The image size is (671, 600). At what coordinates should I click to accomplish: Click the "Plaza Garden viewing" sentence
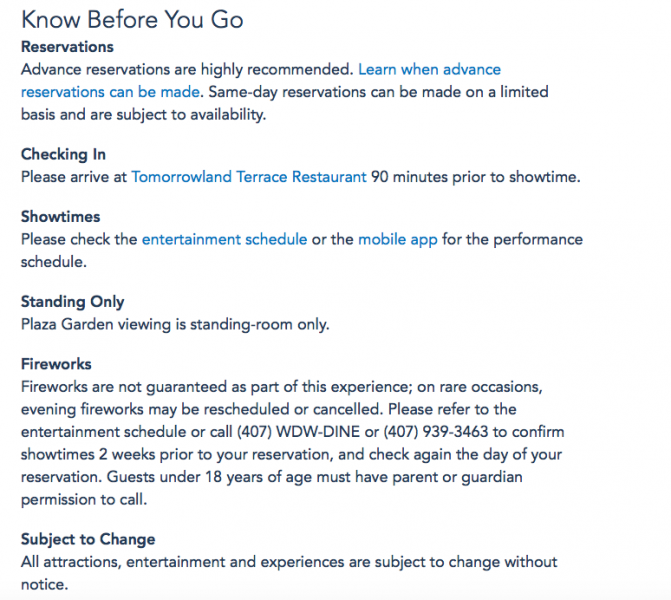point(175,324)
